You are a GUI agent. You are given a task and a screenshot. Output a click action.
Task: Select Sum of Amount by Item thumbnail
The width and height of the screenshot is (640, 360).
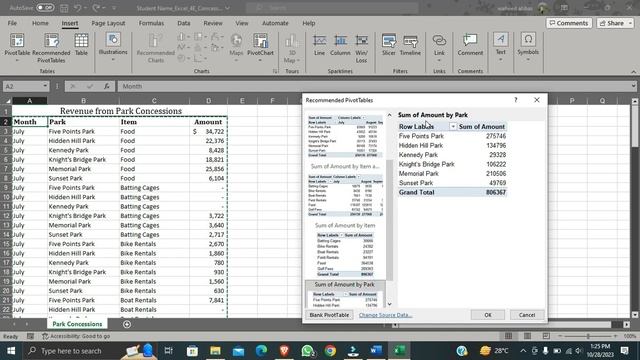coord(345,251)
